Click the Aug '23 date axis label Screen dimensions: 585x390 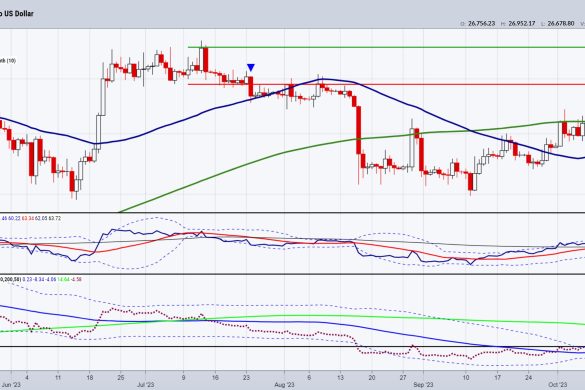pyautogui.click(x=284, y=385)
